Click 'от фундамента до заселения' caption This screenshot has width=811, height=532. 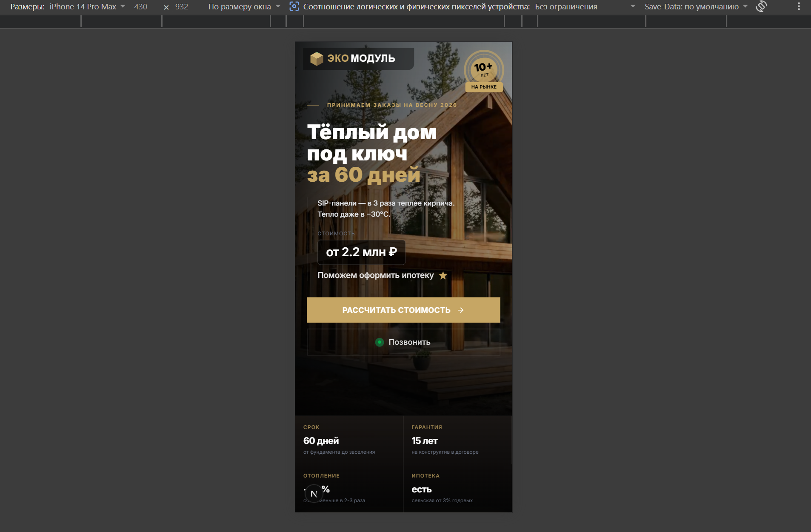tap(339, 452)
